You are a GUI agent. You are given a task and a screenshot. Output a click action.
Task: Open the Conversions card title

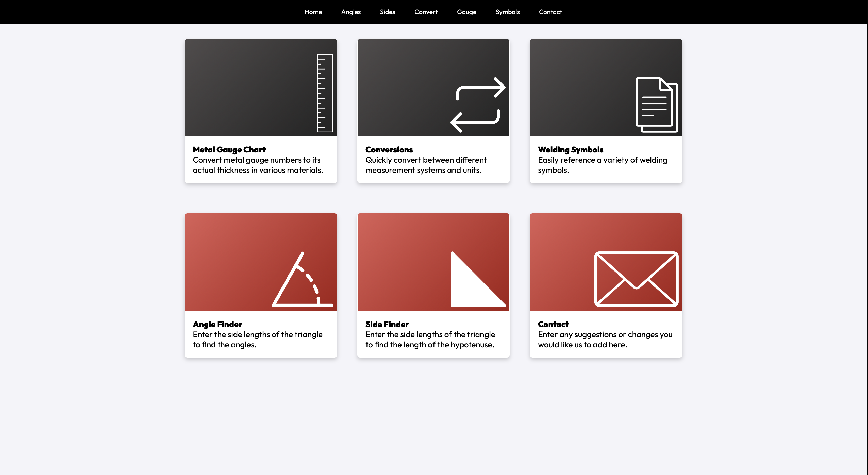389,149
